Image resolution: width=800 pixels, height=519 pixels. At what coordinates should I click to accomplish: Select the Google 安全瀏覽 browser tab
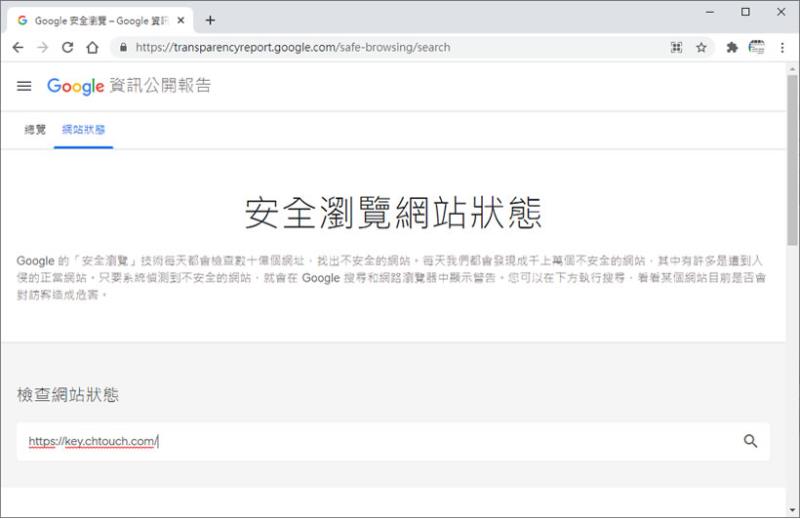(101, 20)
